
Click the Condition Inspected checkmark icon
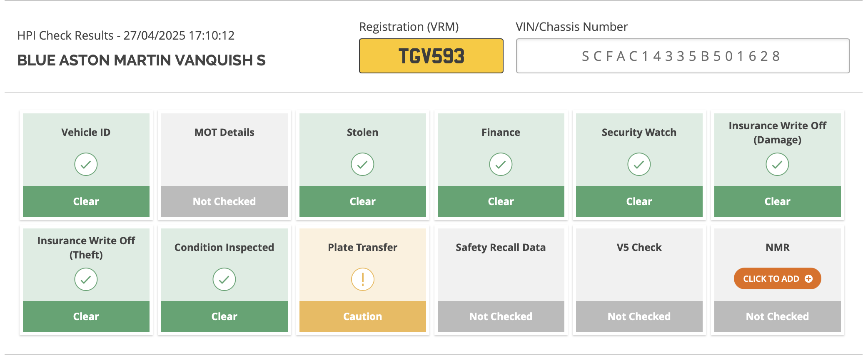tap(224, 279)
